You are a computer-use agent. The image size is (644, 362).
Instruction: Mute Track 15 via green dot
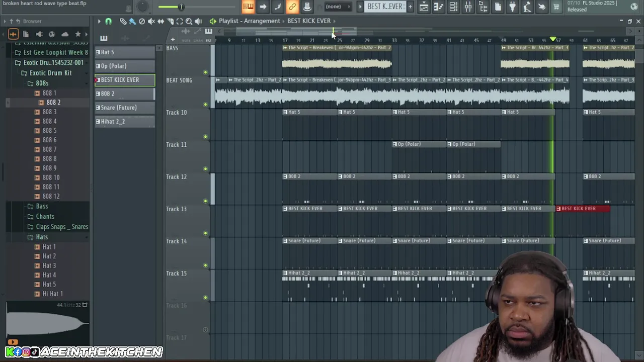pyautogui.click(x=205, y=298)
